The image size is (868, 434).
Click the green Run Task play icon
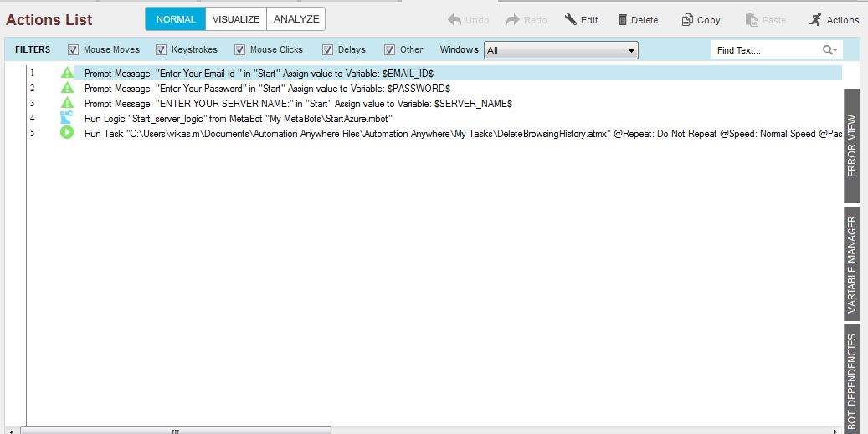[x=67, y=133]
